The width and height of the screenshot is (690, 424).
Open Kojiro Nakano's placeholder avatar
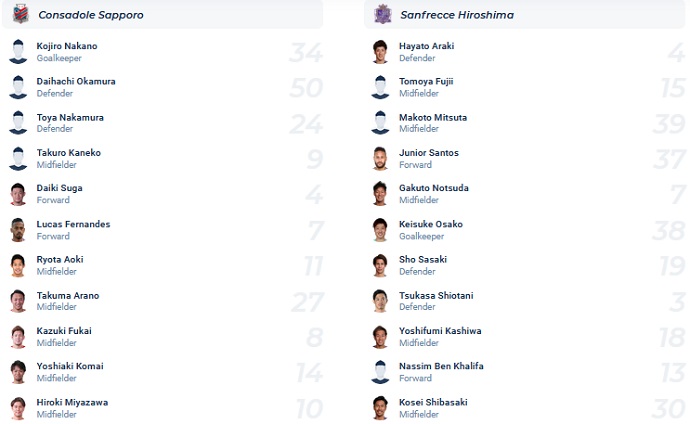point(18,51)
